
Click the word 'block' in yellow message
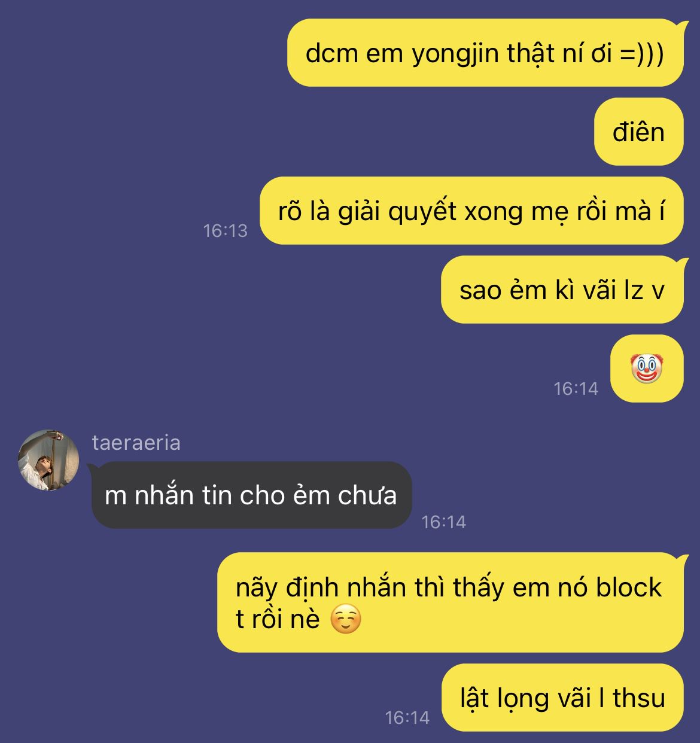click(x=628, y=587)
